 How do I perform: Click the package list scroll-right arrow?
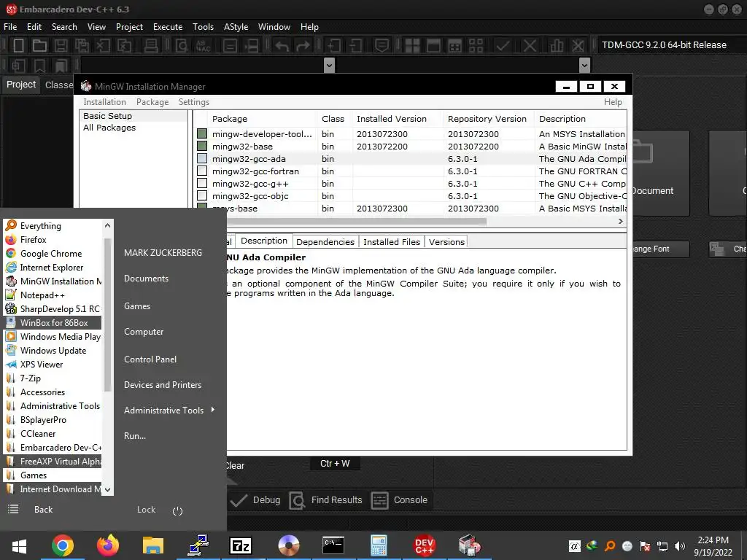click(x=620, y=221)
